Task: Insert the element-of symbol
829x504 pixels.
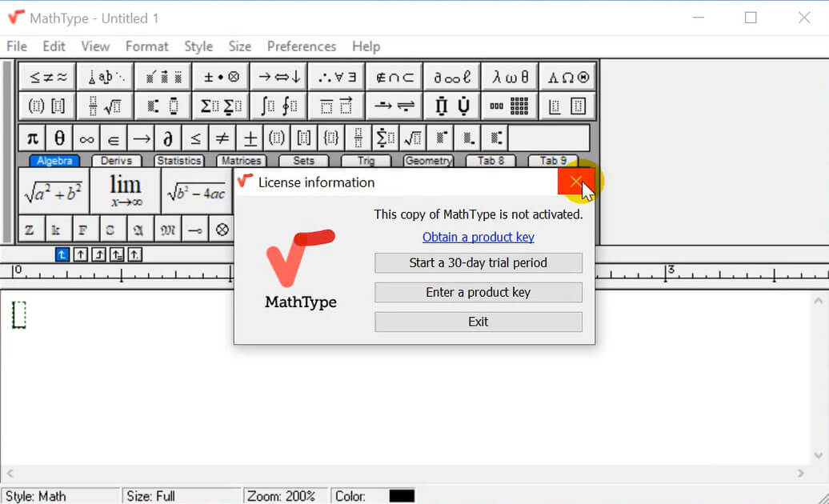Action: pos(114,138)
